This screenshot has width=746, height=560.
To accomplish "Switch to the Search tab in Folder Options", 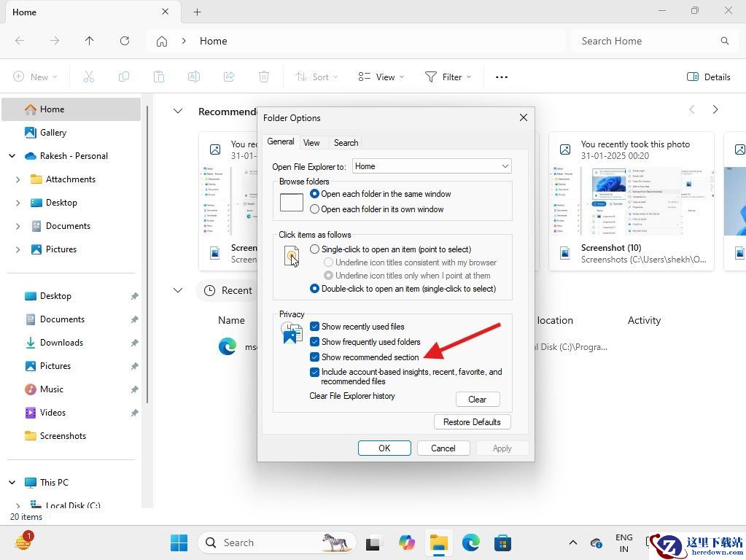I will point(346,143).
